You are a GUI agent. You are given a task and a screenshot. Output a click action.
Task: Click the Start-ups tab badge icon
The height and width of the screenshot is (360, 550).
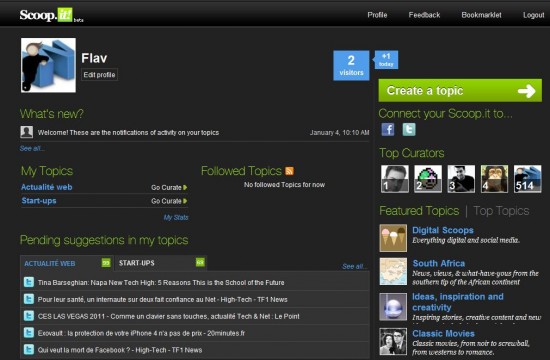[200, 262]
